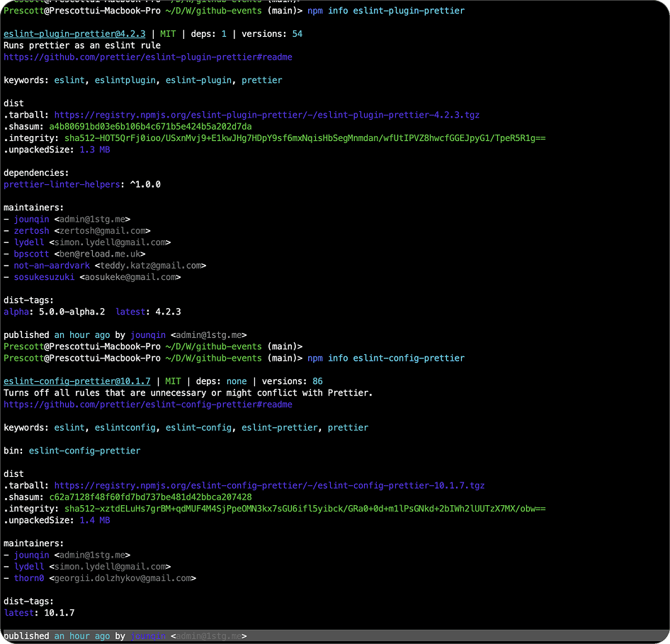Click the keyword eslint-config
This screenshot has width=670, height=644.
199,428
